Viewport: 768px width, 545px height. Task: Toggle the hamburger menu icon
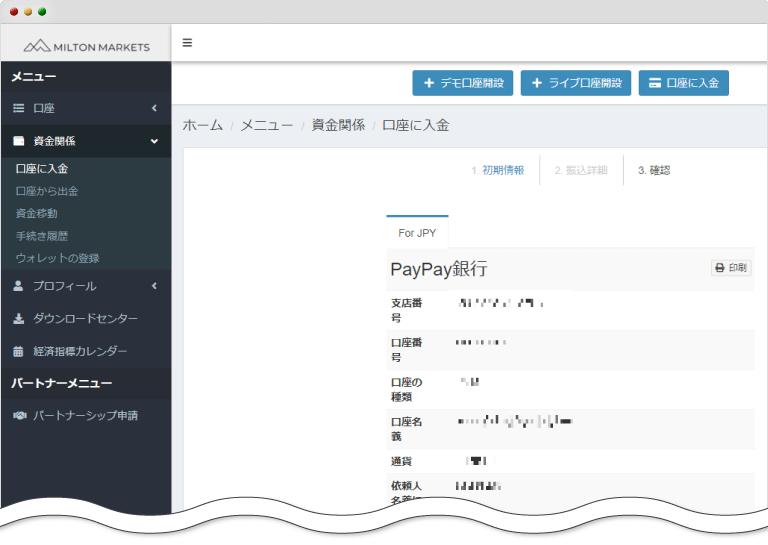pos(187,43)
